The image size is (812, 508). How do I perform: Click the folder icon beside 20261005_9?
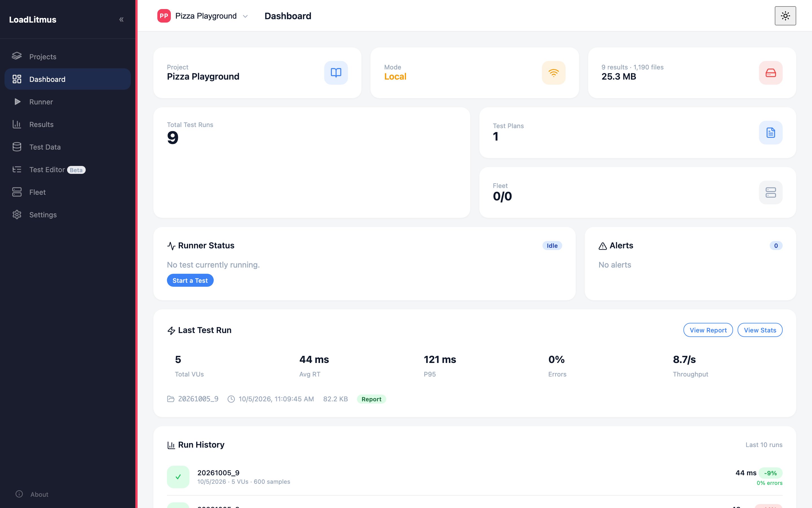pyautogui.click(x=171, y=399)
